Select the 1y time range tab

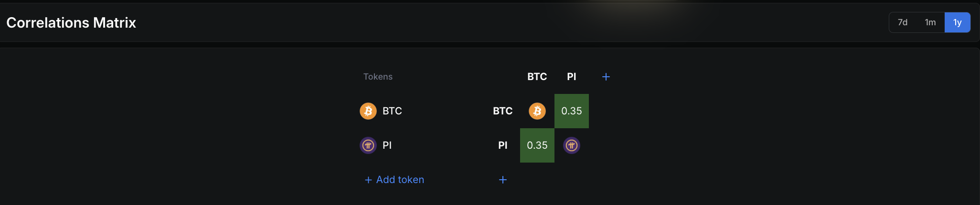tap(957, 22)
